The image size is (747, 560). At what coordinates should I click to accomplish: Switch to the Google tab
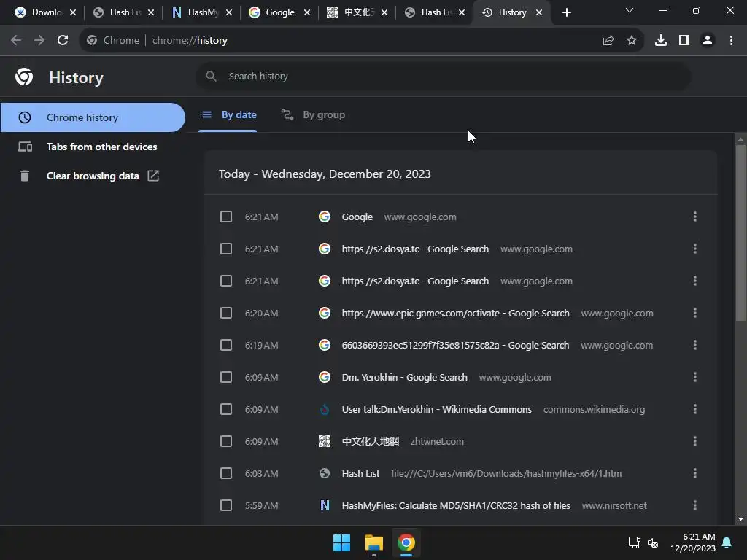point(279,12)
